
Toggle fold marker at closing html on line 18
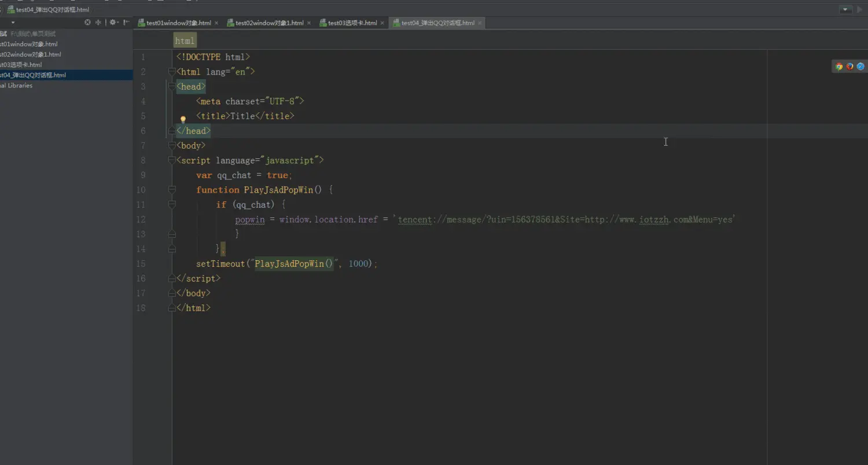coord(172,308)
